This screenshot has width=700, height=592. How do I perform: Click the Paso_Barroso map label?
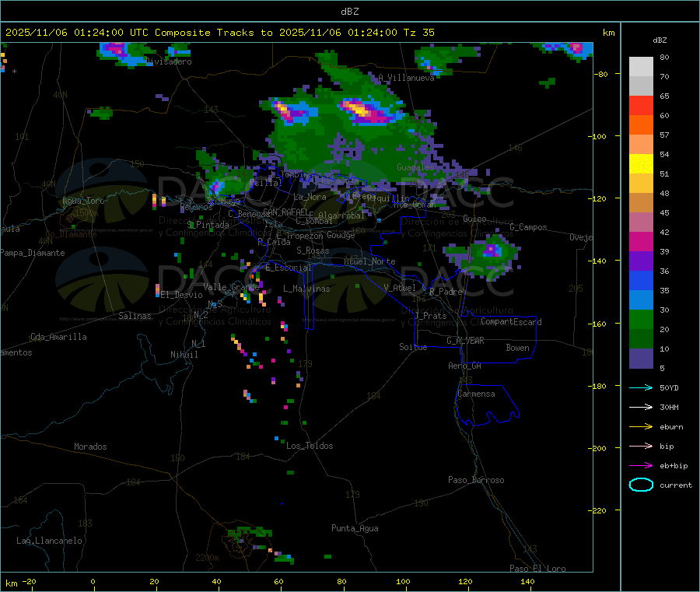[x=476, y=480]
